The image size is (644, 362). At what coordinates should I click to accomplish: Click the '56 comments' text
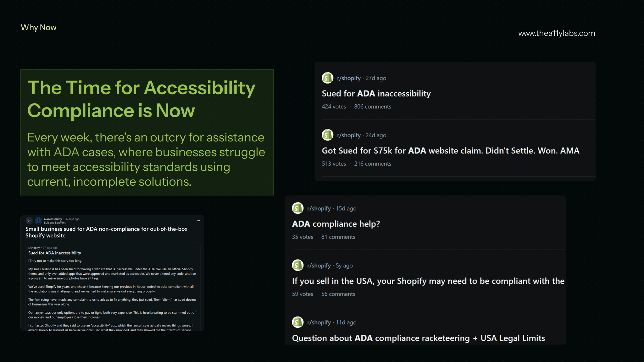338,294
